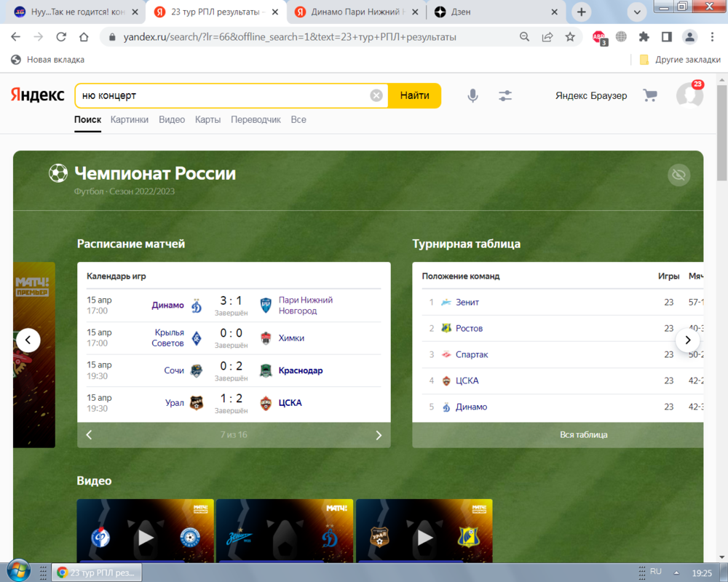
Task: Click the Найти search button
Action: [x=414, y=95]
